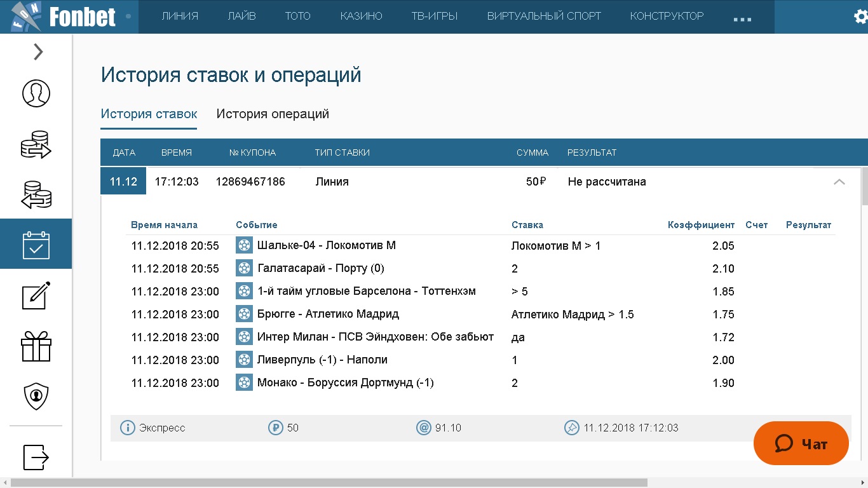Click the football icon beside Шальке-04 event
Viewport: 868px width, 488px height.
click(244, 246)
